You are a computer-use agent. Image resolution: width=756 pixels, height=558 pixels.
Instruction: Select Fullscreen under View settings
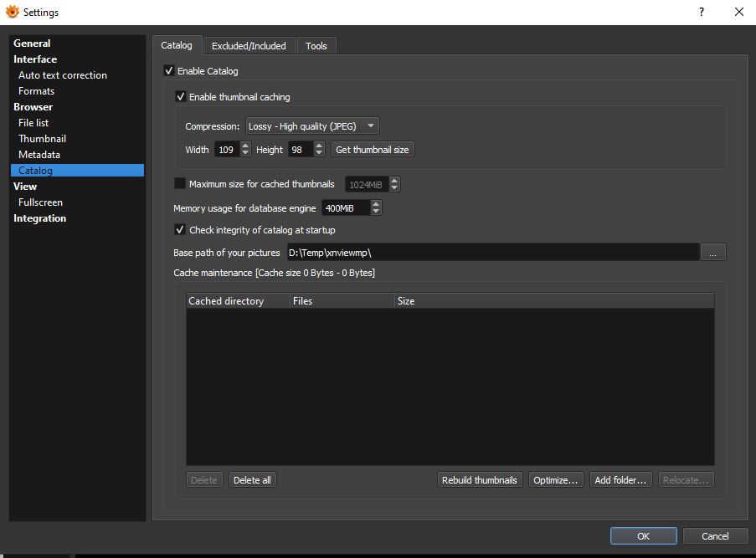click(41, 202)
